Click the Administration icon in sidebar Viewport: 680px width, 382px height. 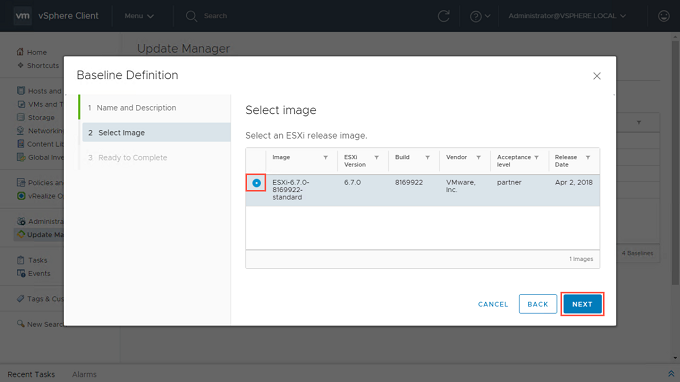(21, 221)
